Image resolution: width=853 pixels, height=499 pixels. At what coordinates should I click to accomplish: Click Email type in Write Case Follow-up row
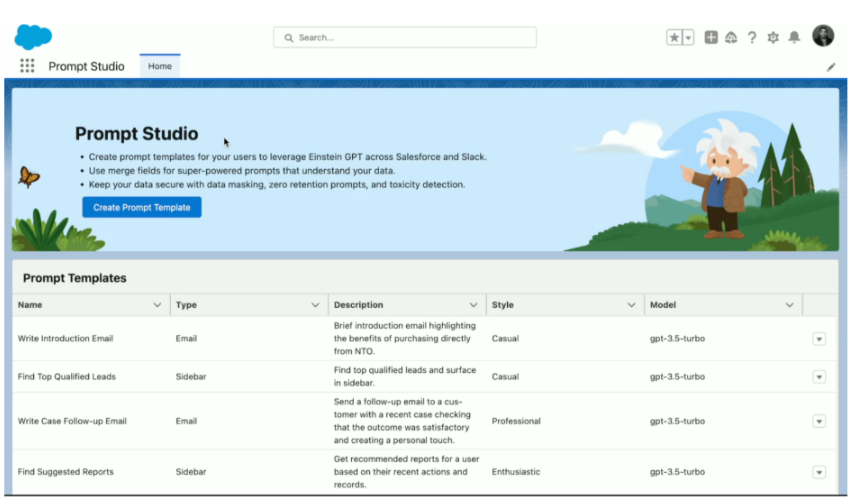tap(186, 421)
